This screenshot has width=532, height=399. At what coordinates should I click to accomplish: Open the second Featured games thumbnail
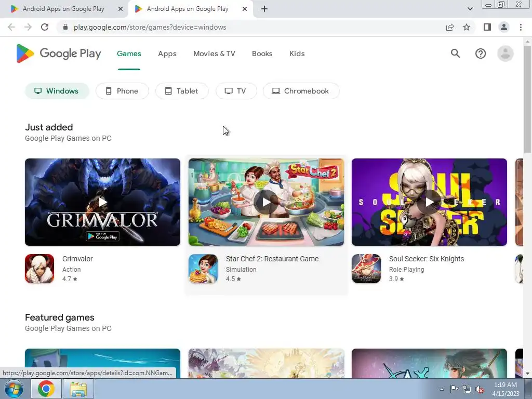(x=266, y=363)
